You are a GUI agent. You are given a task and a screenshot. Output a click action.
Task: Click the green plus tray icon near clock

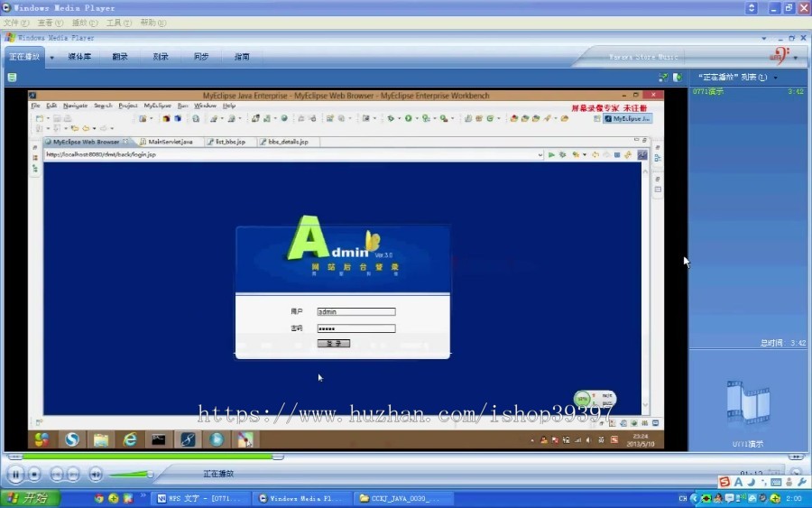(x=775, y=498)
